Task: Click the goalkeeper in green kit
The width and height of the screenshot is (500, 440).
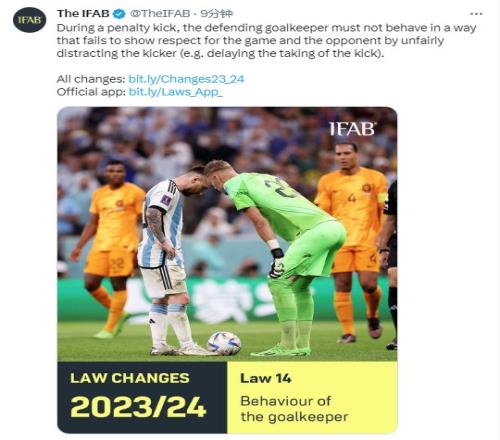Action: (x=280, y=257)
